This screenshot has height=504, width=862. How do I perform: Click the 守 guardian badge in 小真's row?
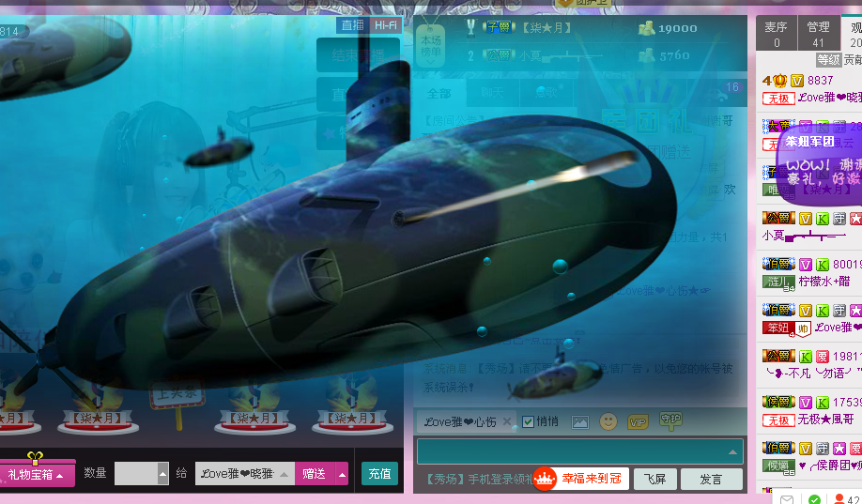tap(839, 219)
